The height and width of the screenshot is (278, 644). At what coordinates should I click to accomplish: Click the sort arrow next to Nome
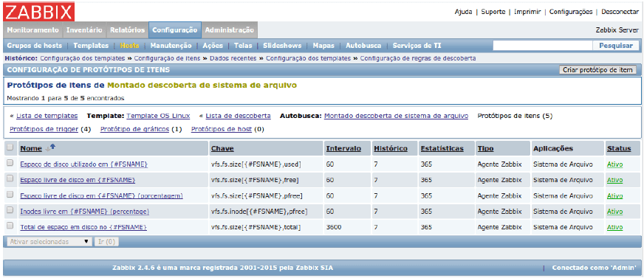coord(50,148)
